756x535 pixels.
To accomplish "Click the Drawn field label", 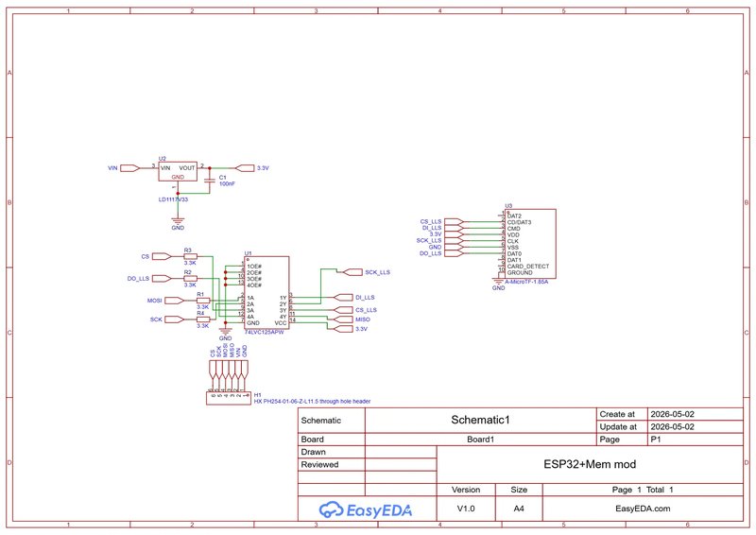I will click(314, 452).
